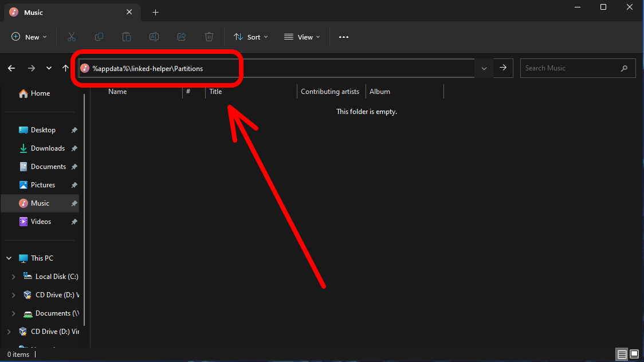Click the Rename icon in toolbar
The height and width of the screenshot is (362, 644).
[154, 37]
